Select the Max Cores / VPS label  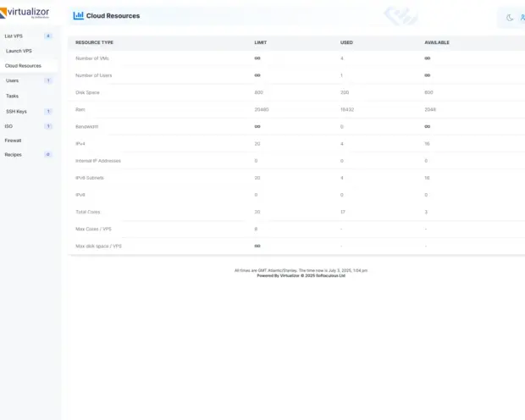point(93,229)
